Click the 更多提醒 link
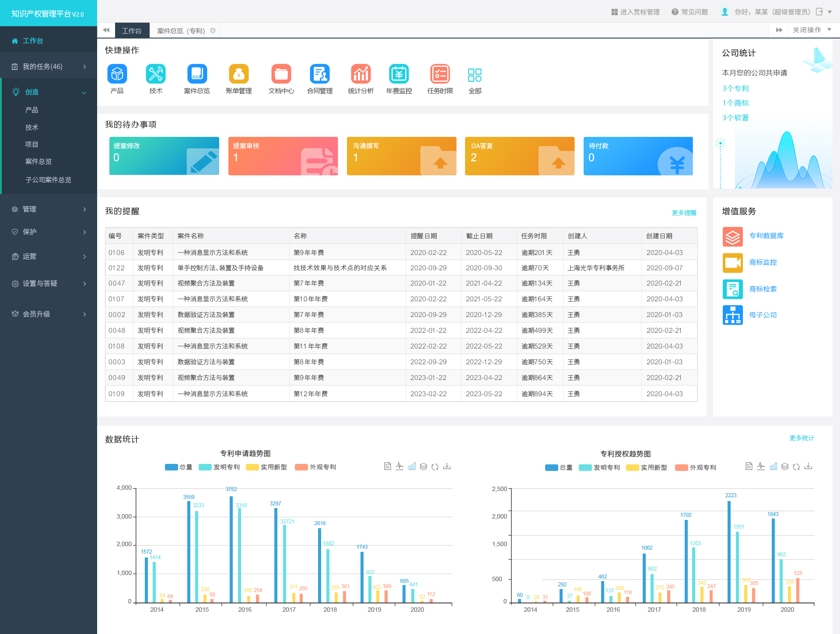840x634 pixels. click(684, 213)
